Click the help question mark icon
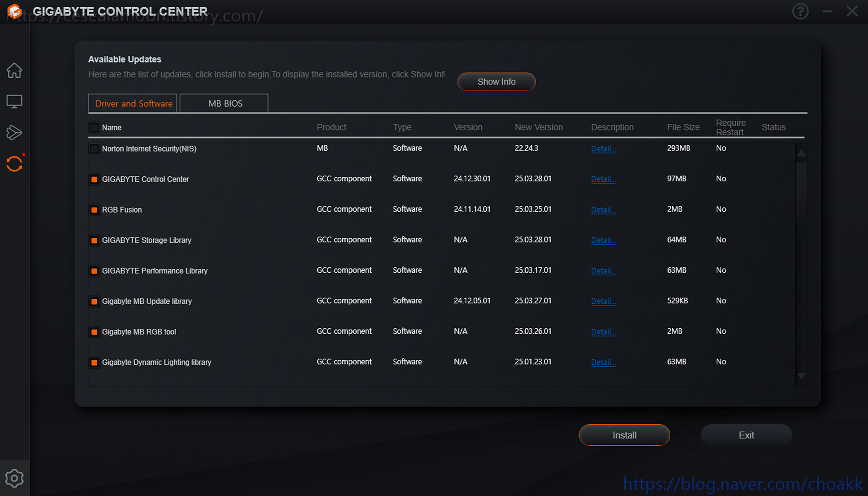 800,11
